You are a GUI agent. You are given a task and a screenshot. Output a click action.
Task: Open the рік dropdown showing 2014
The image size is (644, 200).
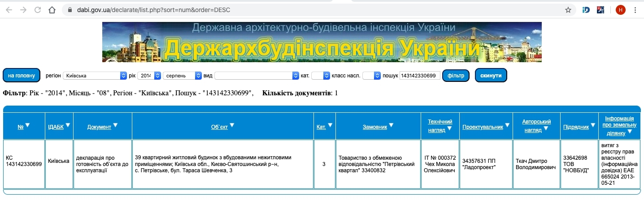[149, 76]
